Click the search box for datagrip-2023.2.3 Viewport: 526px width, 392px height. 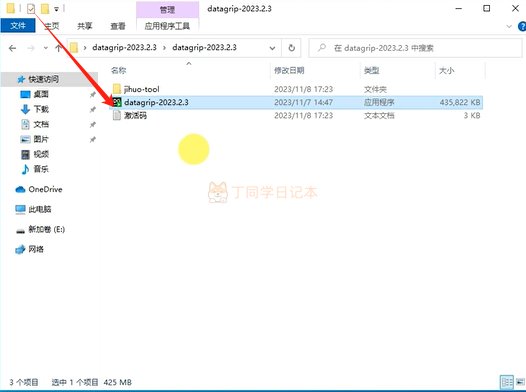coord(415,48)
